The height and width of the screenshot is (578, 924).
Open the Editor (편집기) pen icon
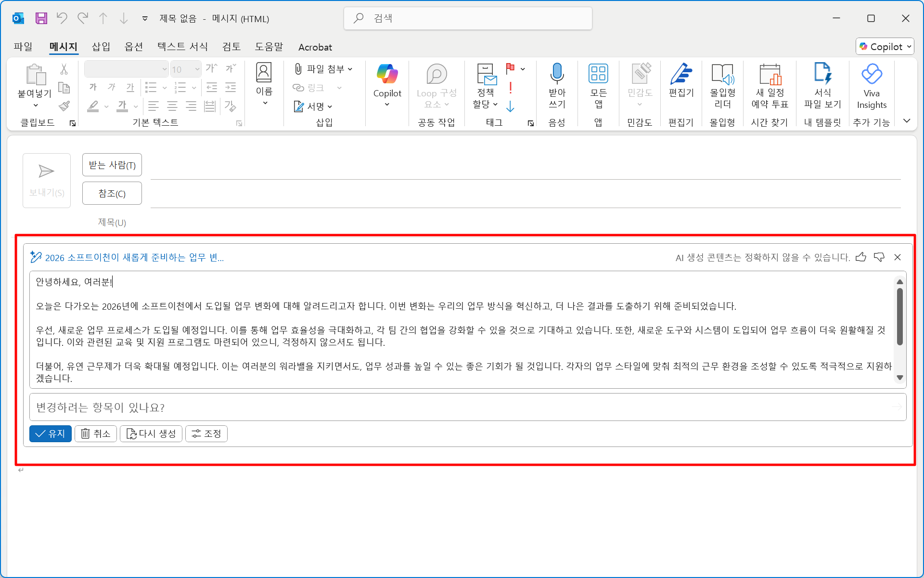click(681, 74)
